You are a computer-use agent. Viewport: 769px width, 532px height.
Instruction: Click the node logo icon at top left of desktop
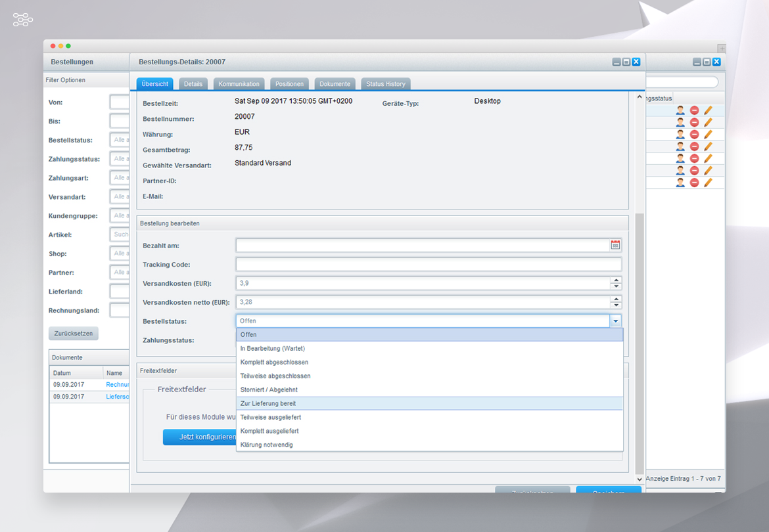point(22,20)
